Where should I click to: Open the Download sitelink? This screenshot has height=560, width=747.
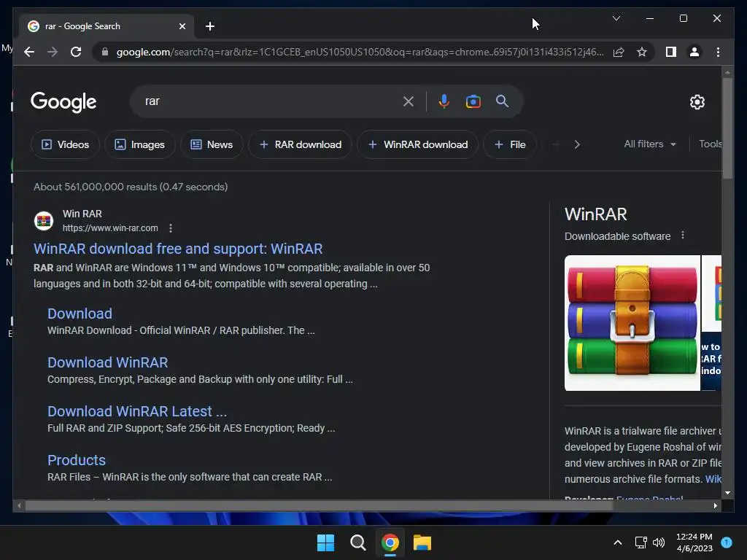(x=80, y=314)
